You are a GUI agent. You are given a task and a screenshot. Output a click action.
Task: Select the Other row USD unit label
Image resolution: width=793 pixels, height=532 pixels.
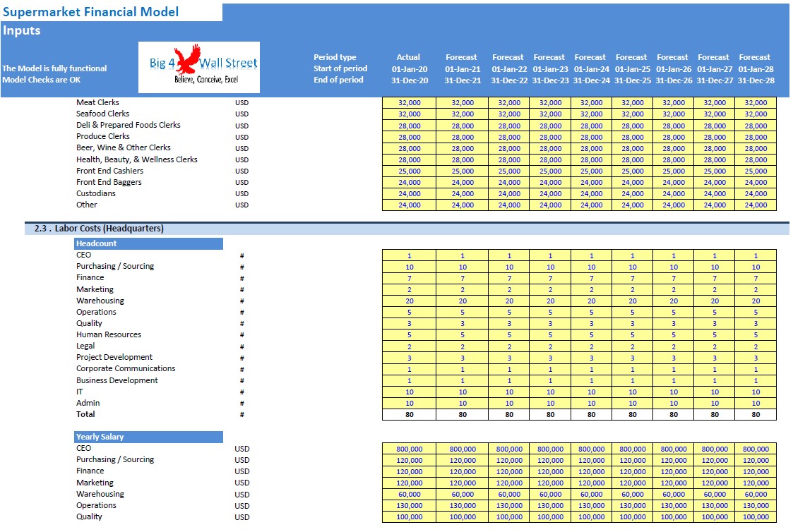click(242, 205)
